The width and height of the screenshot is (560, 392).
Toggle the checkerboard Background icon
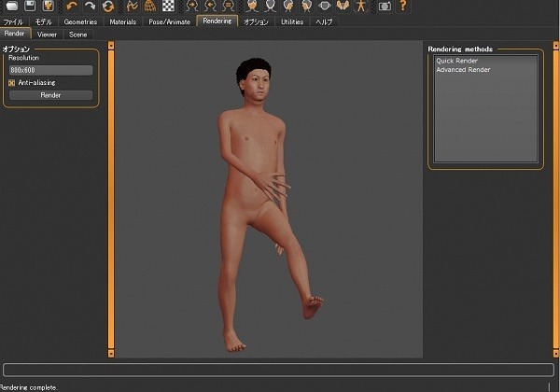tap(168, 6)
